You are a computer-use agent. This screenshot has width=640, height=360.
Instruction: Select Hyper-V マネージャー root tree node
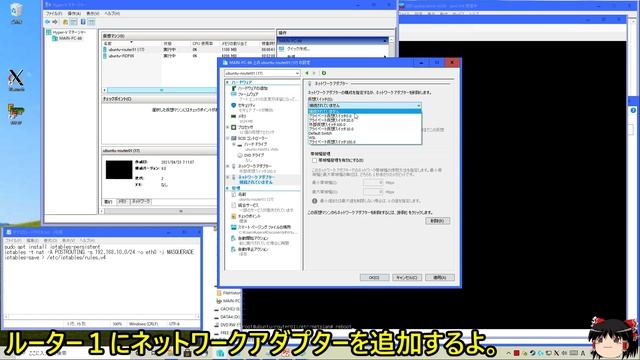66,32
